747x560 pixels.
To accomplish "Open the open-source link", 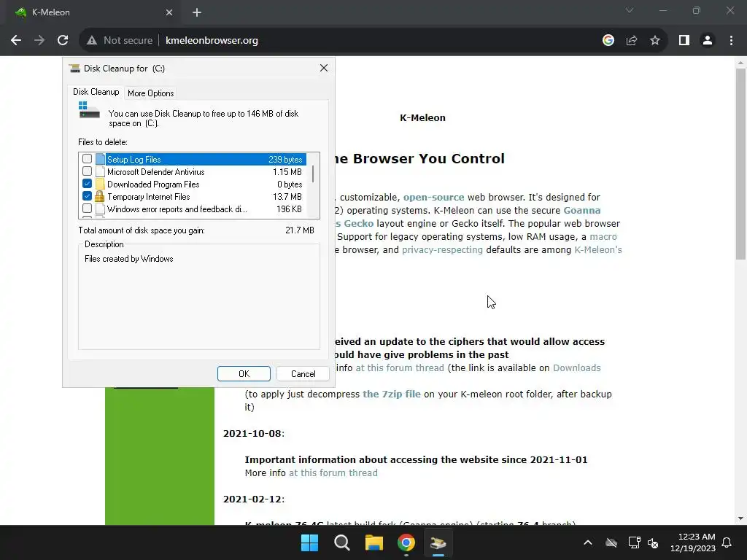I will pos(433,197).
